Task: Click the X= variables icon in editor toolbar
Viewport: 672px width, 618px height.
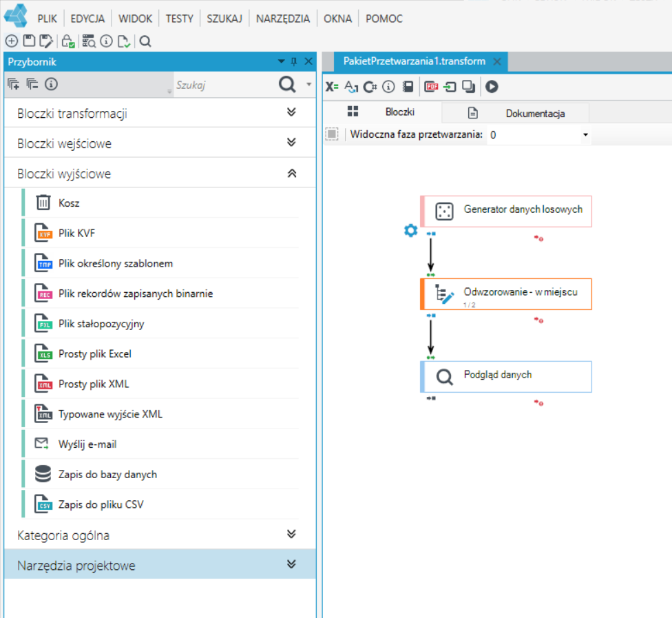Action: click(332, 87)
